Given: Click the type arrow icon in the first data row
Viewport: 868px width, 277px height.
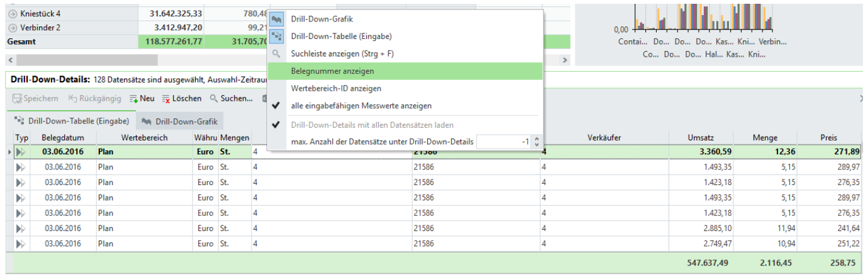Looking at the screenshot, I should coord(22,152).
